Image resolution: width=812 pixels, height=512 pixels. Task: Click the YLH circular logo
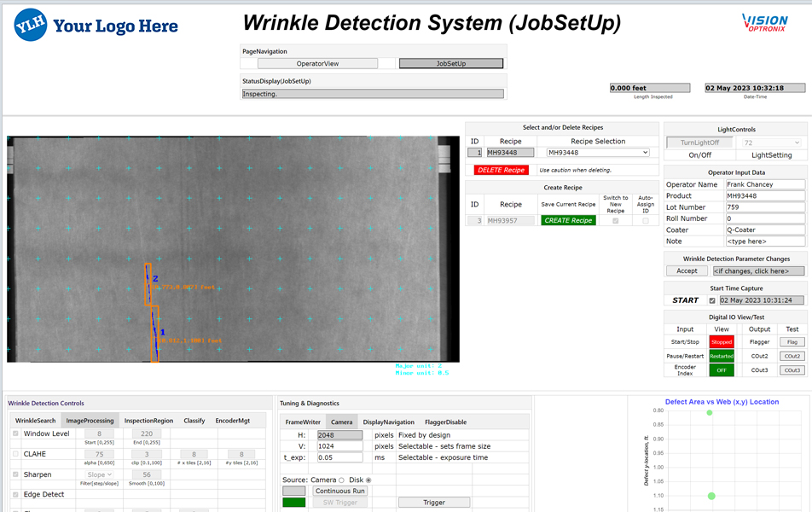[x=31, y=25]
